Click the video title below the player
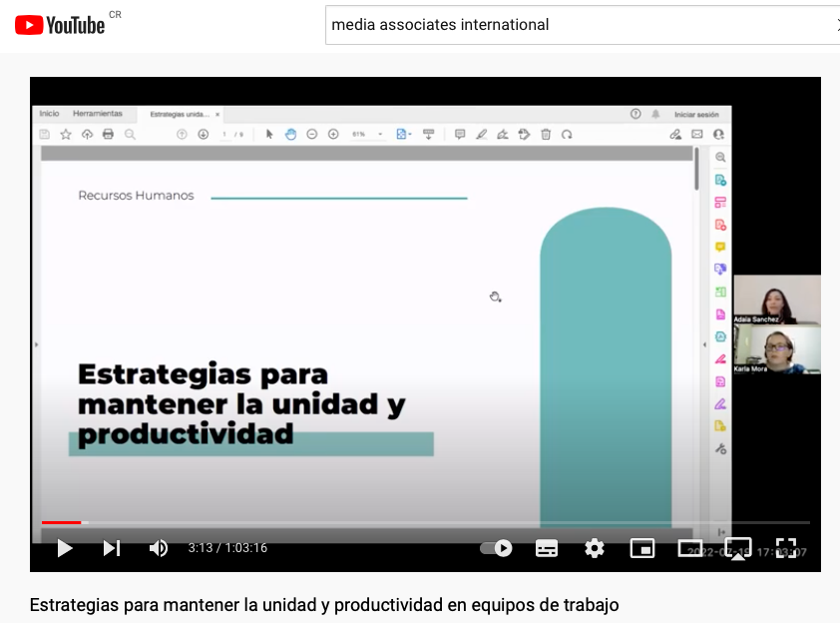Image resolution: width=840 pixels, height=623 pixels. point(324,605)
